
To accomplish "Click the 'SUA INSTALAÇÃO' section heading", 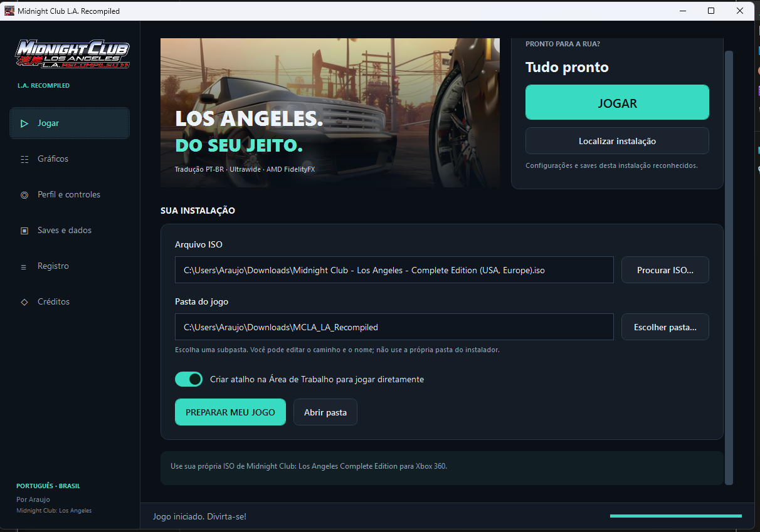I will click(198, 211).
